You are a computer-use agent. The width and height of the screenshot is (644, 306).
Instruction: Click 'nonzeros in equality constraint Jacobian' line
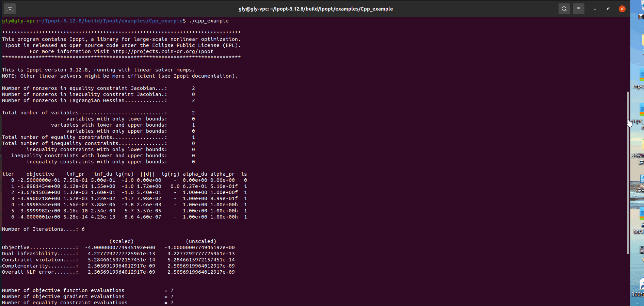[x=98, y=88]
